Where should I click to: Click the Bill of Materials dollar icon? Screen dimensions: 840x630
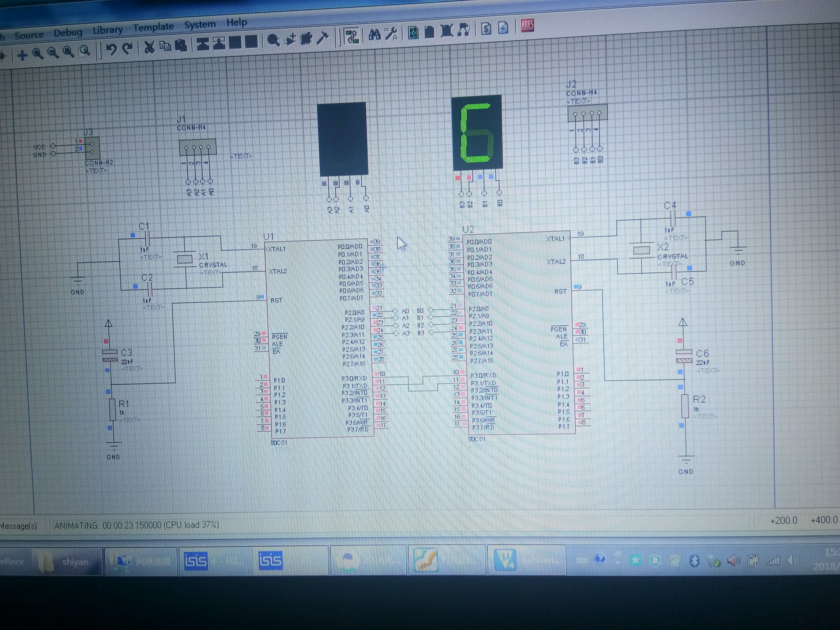point(486,28)
